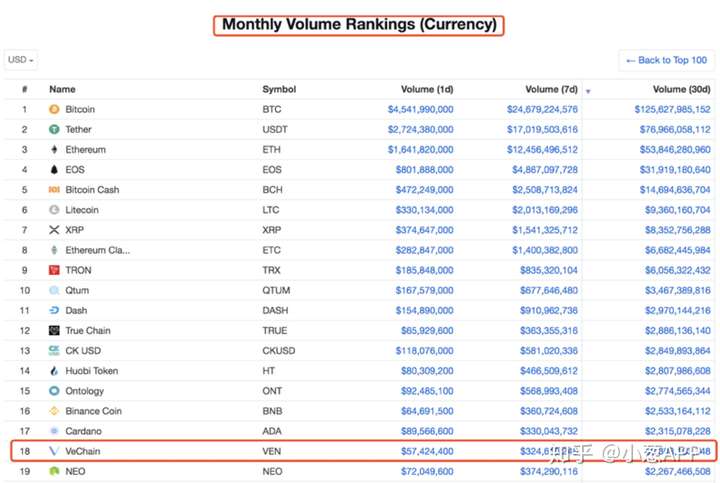Sort table by Volume (30d) header
720x483 pixels.
click(x=681, y=89)
